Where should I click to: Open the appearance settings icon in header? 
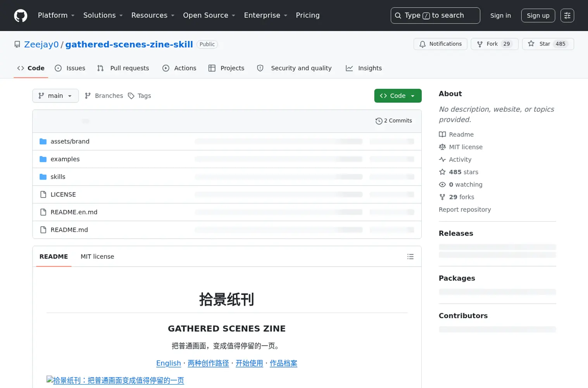click(567, 16)
